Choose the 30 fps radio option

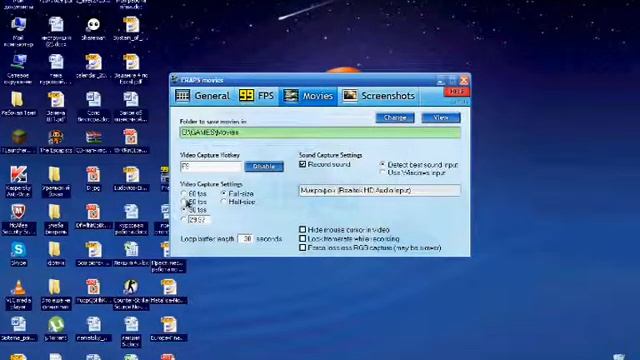coord(184,210)
